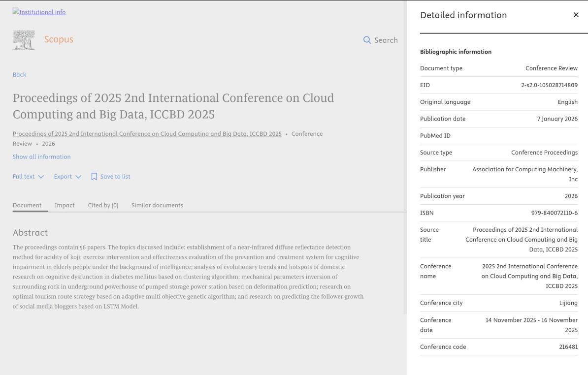Click the ISBN number 979-840072110-6
The width and height of the screenshot is (588, 375).
tap(555, 213)
